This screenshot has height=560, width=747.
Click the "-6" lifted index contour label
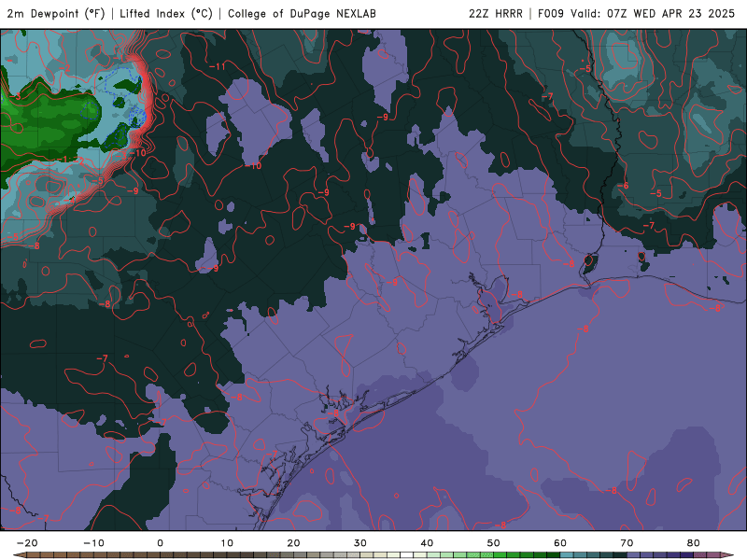click(623, 186)
